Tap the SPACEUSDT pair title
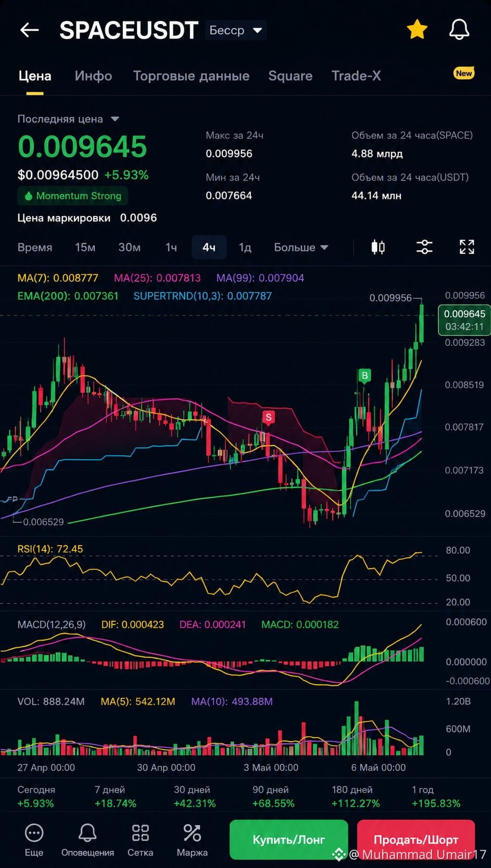The image size is (491, 868). tap(129, 30)
